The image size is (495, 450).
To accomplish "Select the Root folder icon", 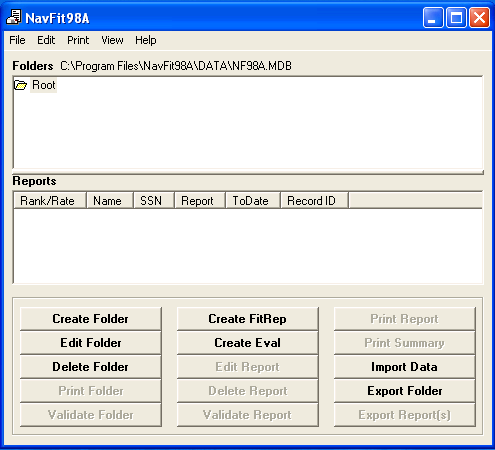I will coord(20,85).
